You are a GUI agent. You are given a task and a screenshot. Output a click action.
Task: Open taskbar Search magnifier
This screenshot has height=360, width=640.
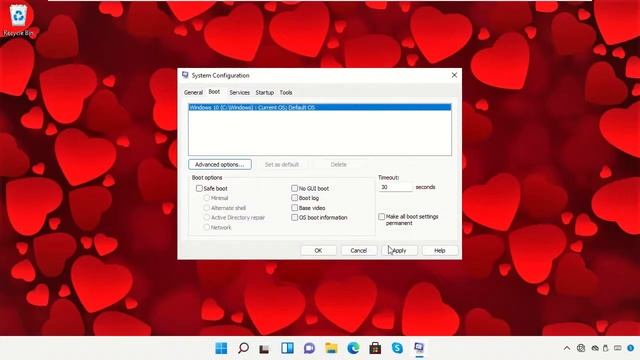[243, 348]
